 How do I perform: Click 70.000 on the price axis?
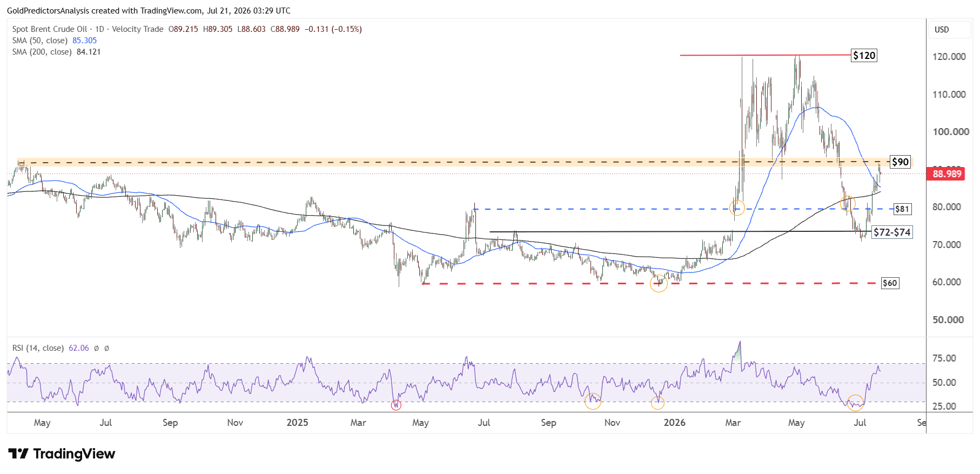[947, 245]
